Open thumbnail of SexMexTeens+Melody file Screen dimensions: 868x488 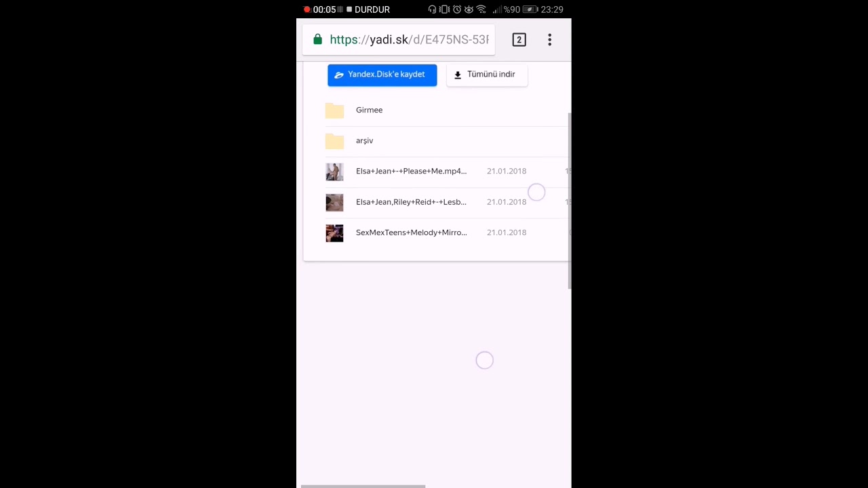(334, 233)
